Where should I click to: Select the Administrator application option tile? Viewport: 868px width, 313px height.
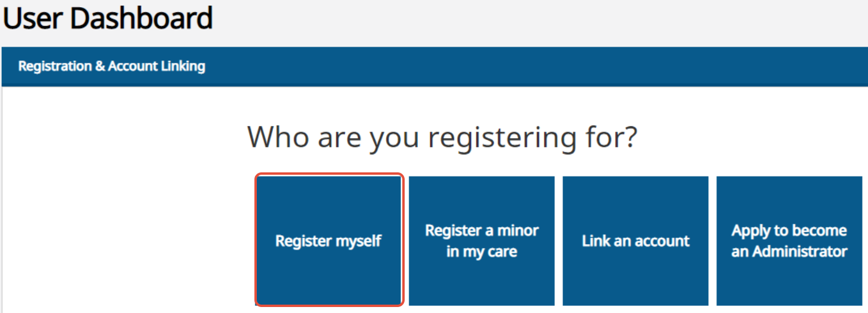point(789,241)
